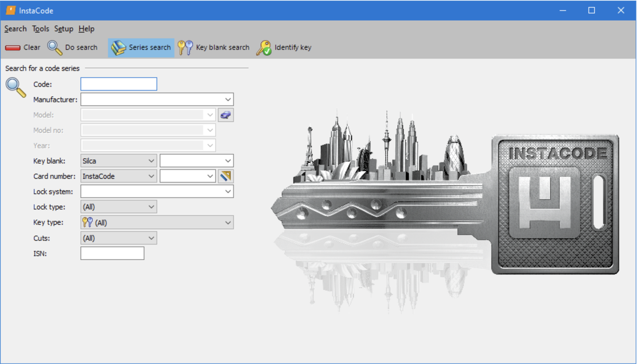Run Do search with magnifier icon

pyautogui.click(x=55, y=48)
